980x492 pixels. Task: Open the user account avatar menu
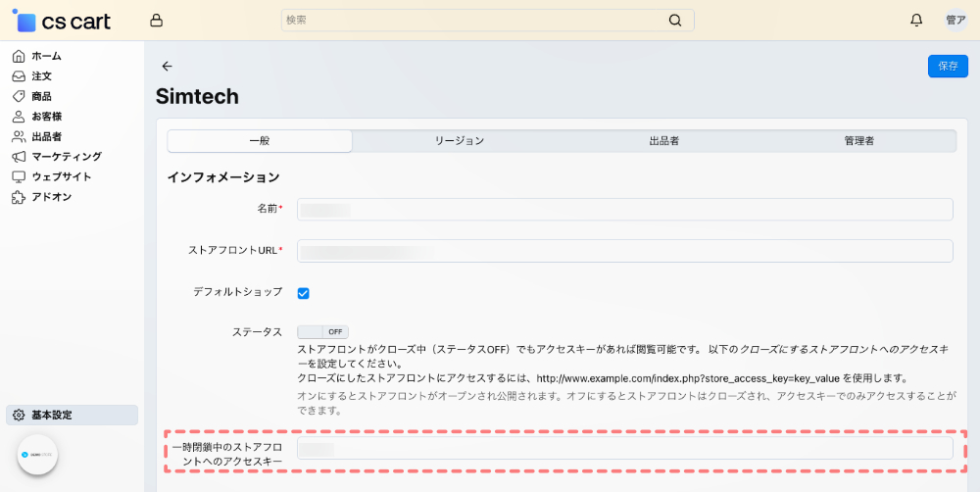[955, 21]
